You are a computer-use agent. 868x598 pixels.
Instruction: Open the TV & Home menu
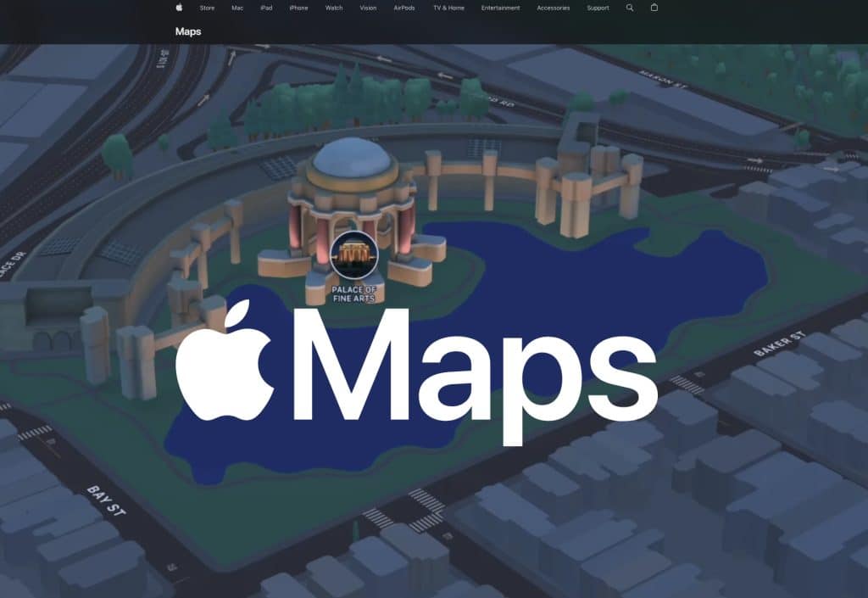(448, 8)
